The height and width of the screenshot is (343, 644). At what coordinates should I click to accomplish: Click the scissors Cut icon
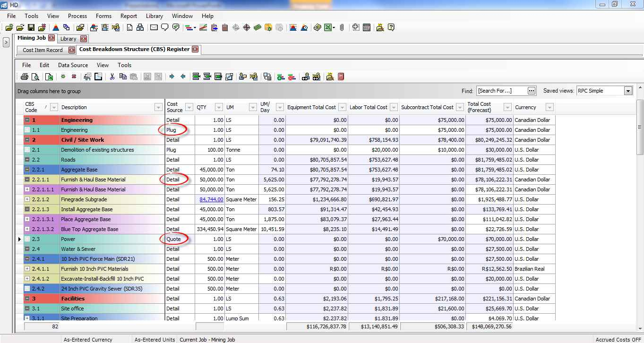pos(112,77)
